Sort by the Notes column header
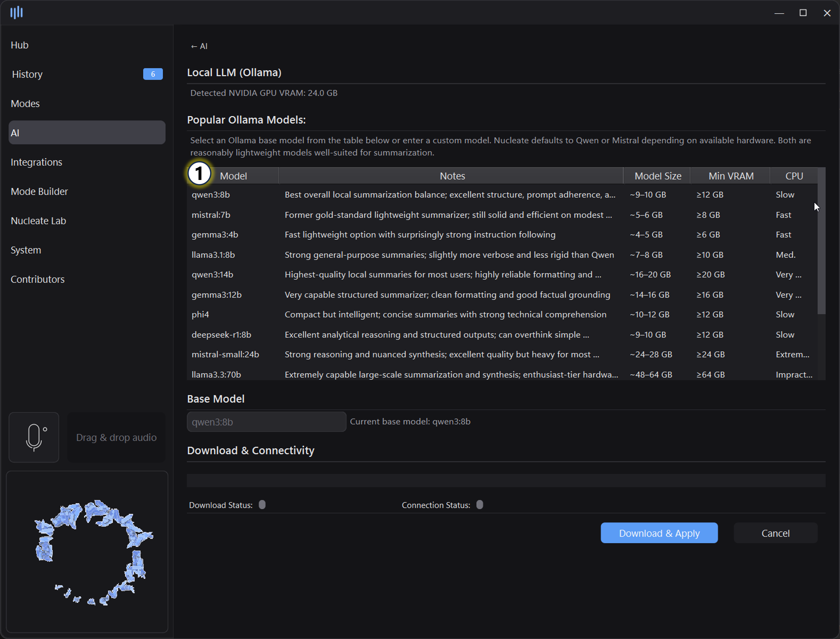 point(451,176)
